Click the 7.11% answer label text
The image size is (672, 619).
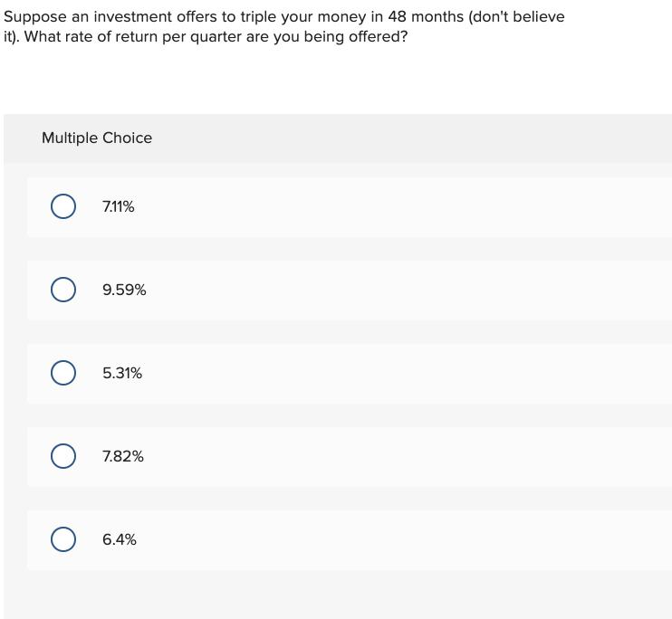(x=119, y=207)
